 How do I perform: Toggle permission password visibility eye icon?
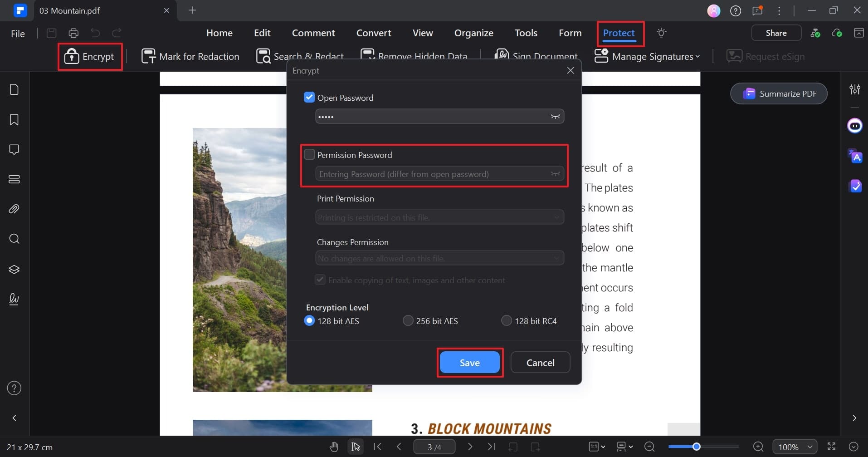point(555,174)
